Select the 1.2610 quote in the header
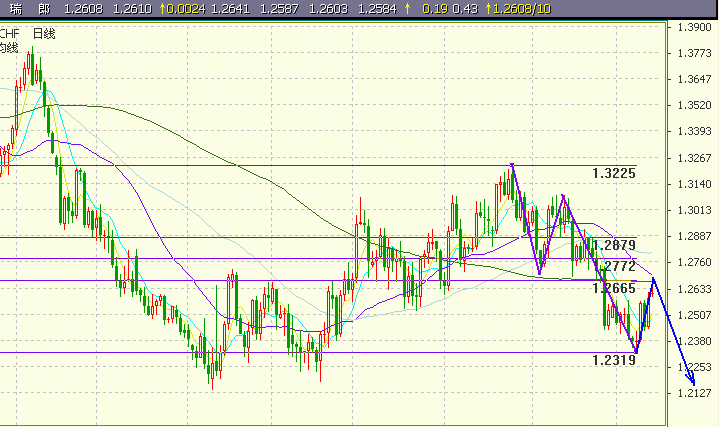This screenshot has width=720, height=427. (x=132, y=9)
